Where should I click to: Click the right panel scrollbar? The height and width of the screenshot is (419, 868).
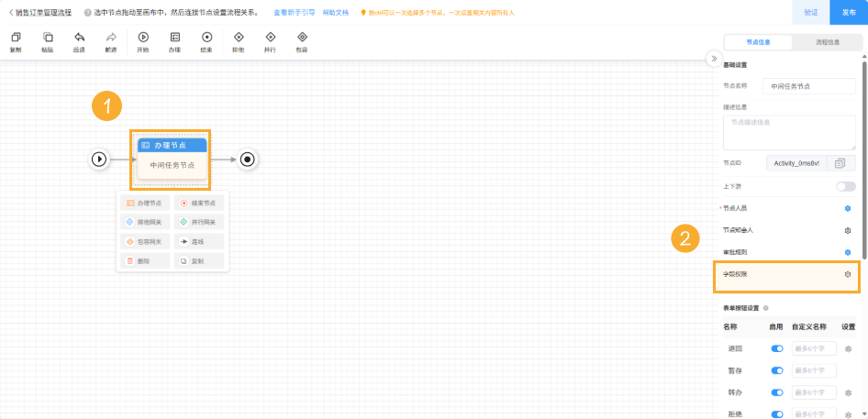864,160
